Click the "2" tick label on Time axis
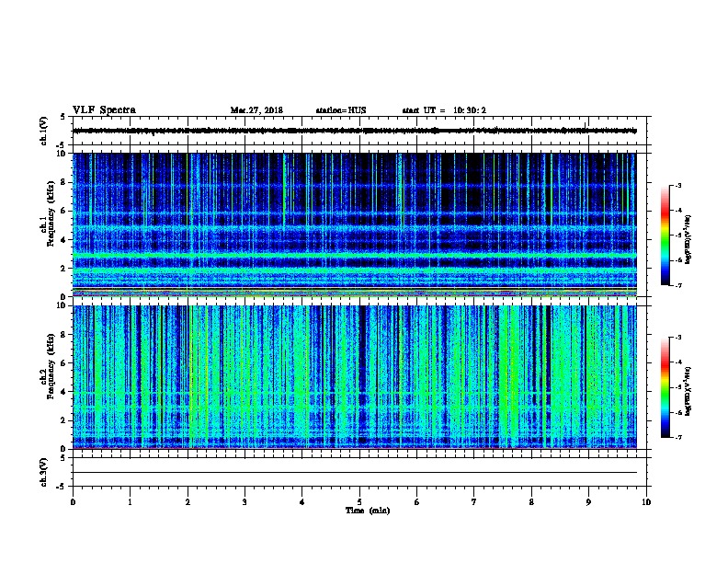This screenshot has width=728, height=563. click(x=188, y=502)
